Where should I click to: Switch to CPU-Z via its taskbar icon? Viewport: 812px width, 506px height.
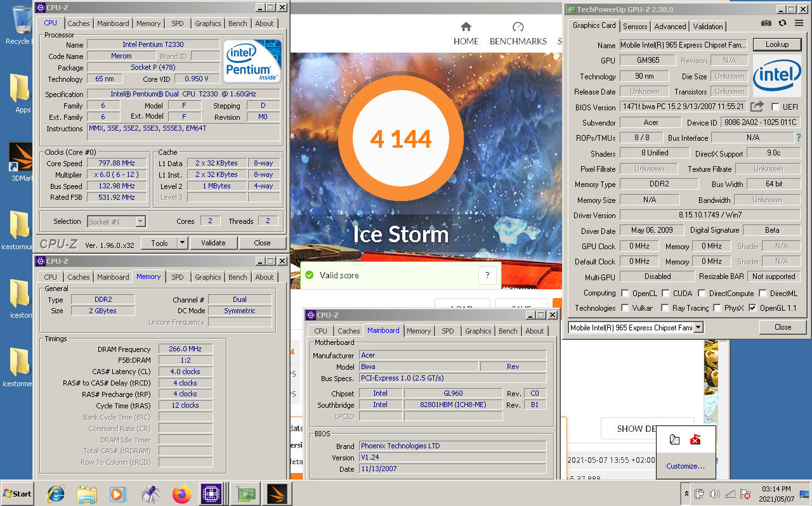click(211, 493)
